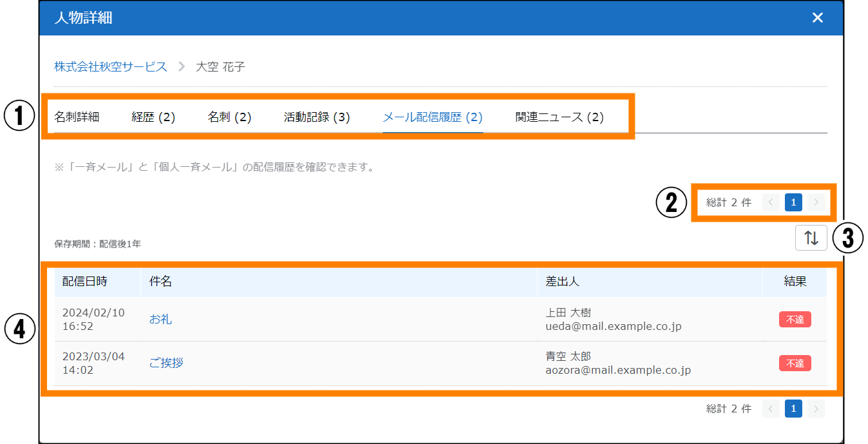Click the sort order arrows button
This screenshot has height=444, width=868.
tap(811, 238)
